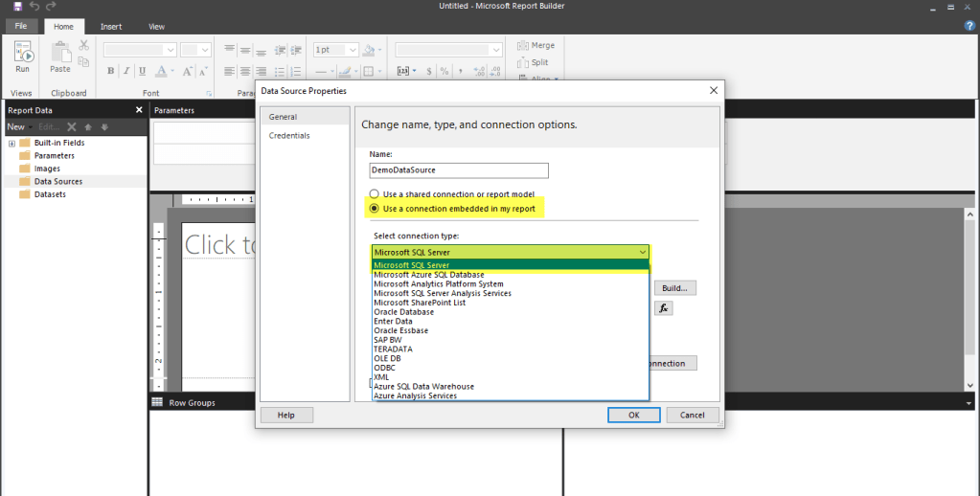
Task: Click the Split cells button
Action: [534, 62]
